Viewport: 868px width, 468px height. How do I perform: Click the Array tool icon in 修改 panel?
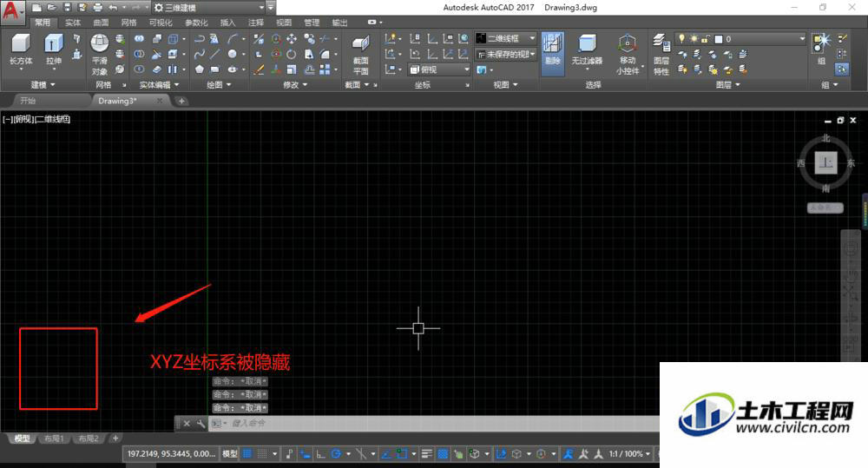(x=325, y=69)
